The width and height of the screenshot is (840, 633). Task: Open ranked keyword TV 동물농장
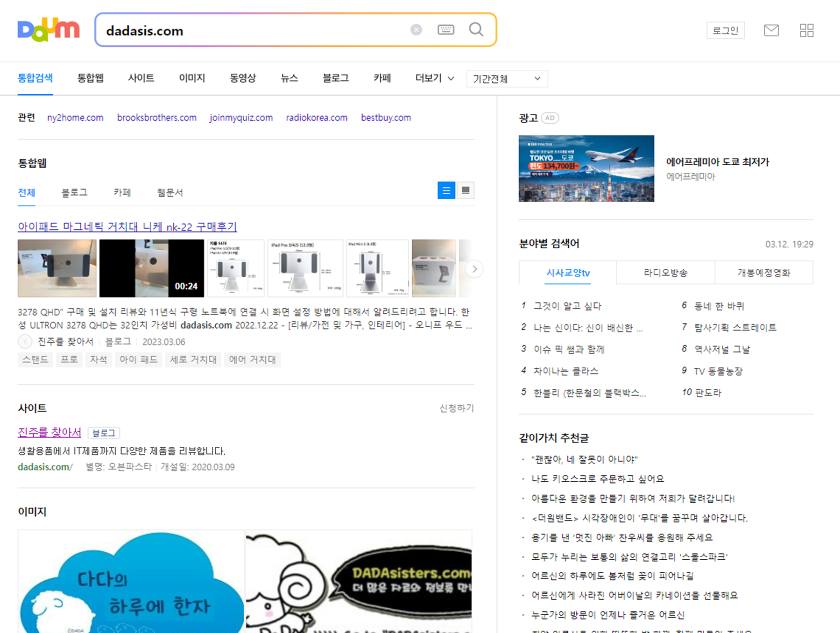(x=718, y=372)
